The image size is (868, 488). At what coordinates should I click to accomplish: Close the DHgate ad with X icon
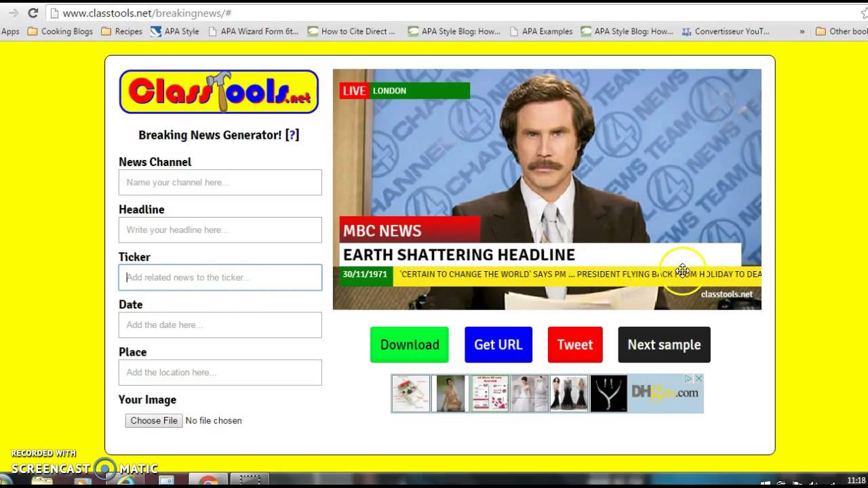click(698, 379)
